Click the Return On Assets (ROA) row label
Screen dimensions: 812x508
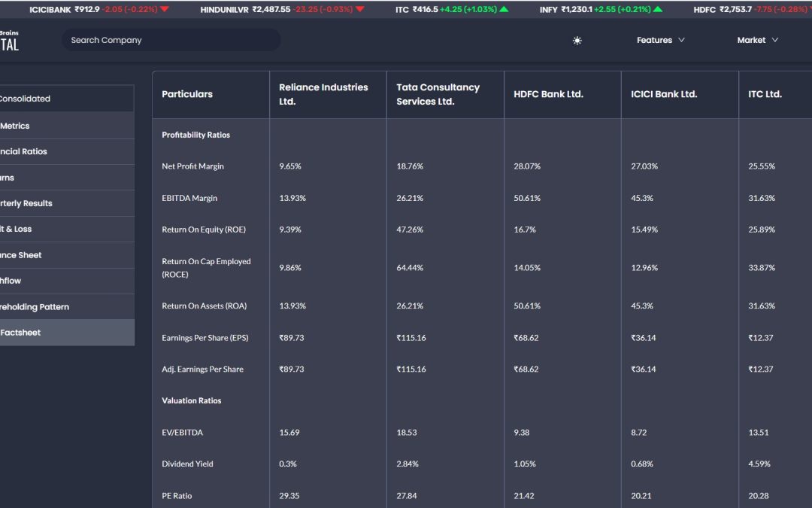(x=204, y=306)
